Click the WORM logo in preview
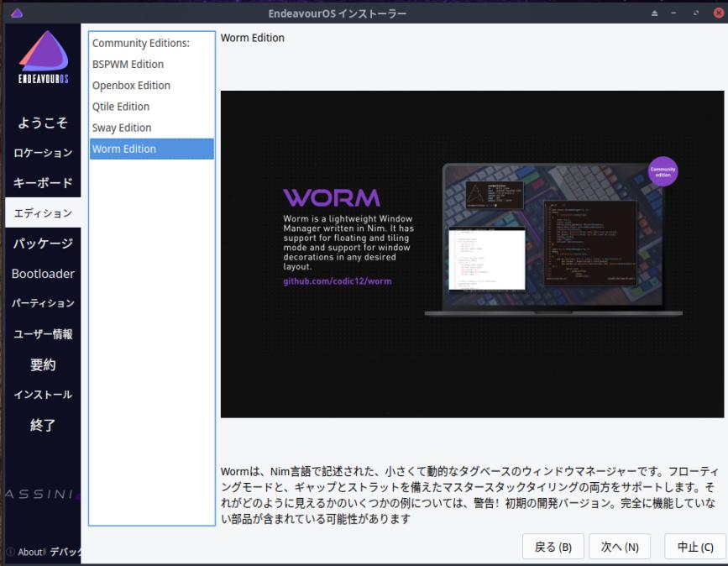The height and width of the screenshot is (566, 728). [x=332, y=198]
